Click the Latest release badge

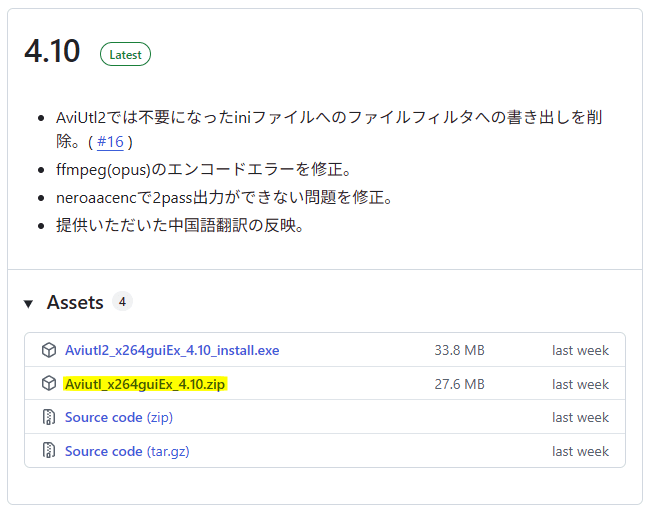tap(125, 54)
